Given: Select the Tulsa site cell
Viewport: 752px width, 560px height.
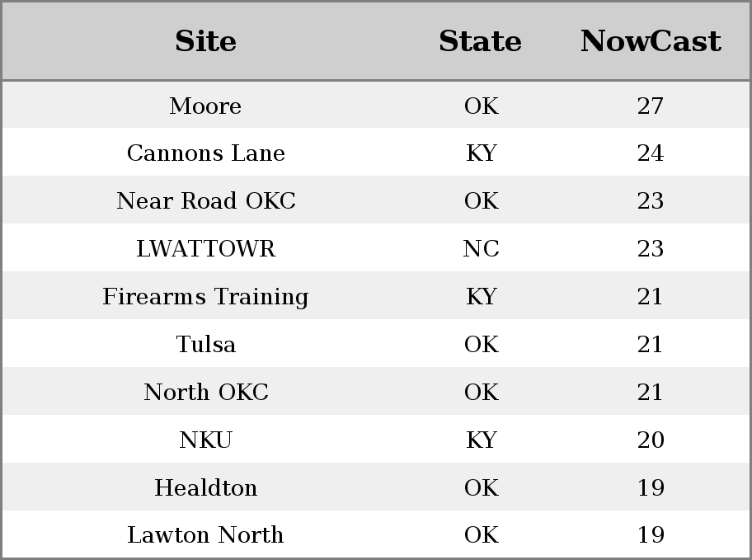Looking at the screenshot, I should click(x=206, y=344).
